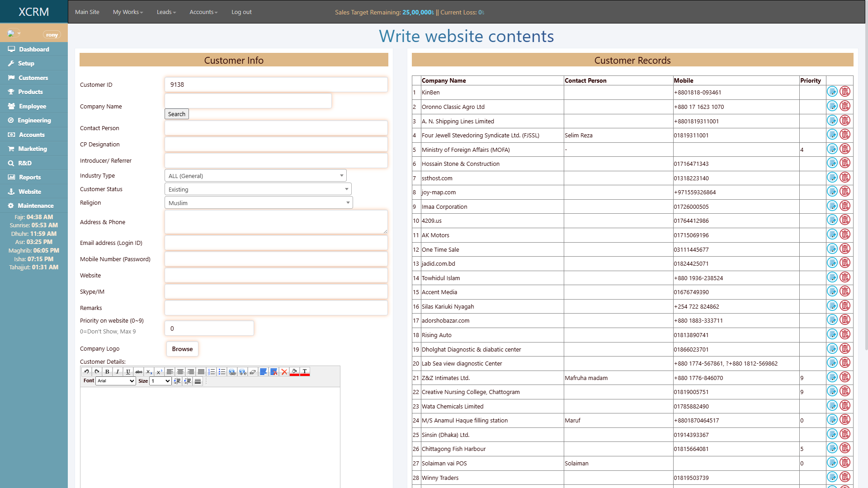Select the numbered list icon in editor
The image size is (868, 488).
[x=211, y=372]
